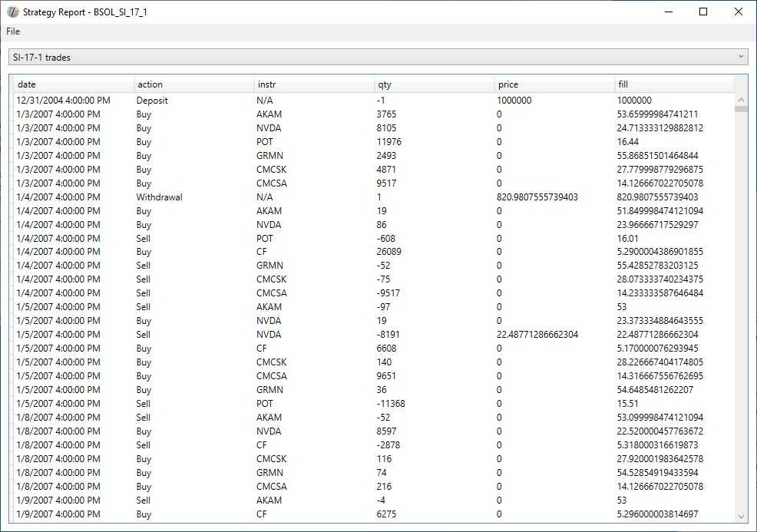This screenshot has width=757, height=532.
Task: Click qty cell 4871
Action: coord(386,170)
